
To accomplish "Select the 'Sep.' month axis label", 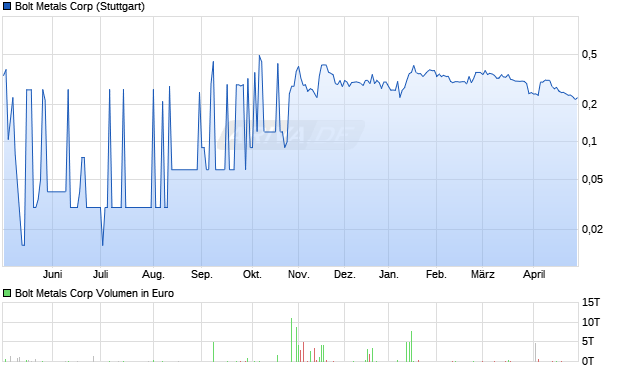I will coord(202,274).
